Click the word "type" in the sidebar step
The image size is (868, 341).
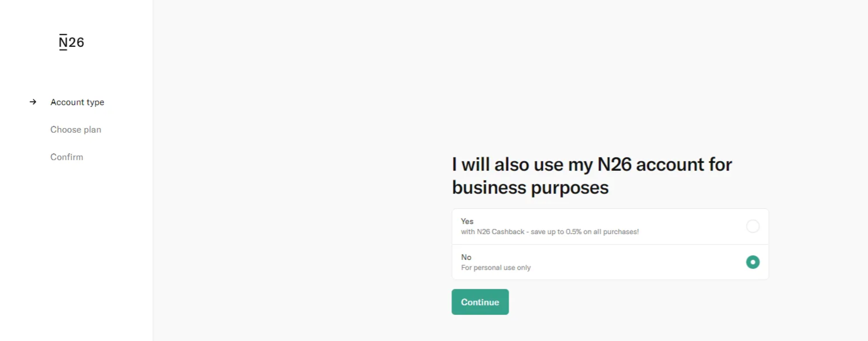[x=95, y=102]
